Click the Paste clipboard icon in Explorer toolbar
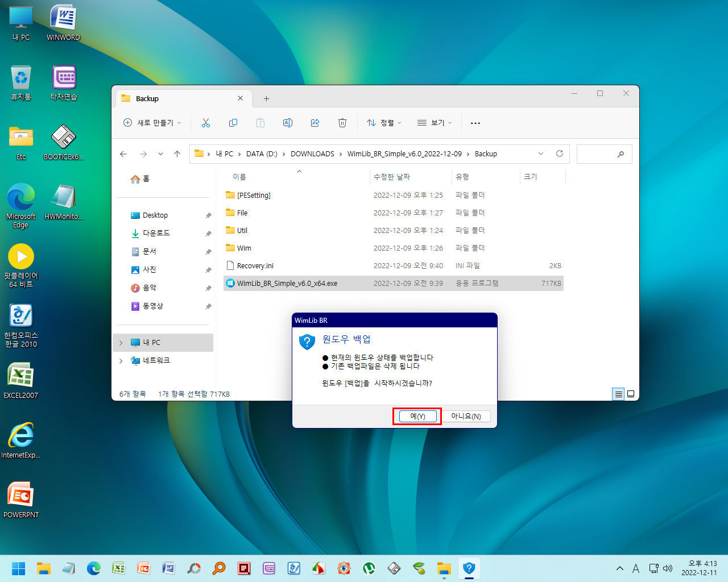The image size is (728, 582). (x=260, y=123)
